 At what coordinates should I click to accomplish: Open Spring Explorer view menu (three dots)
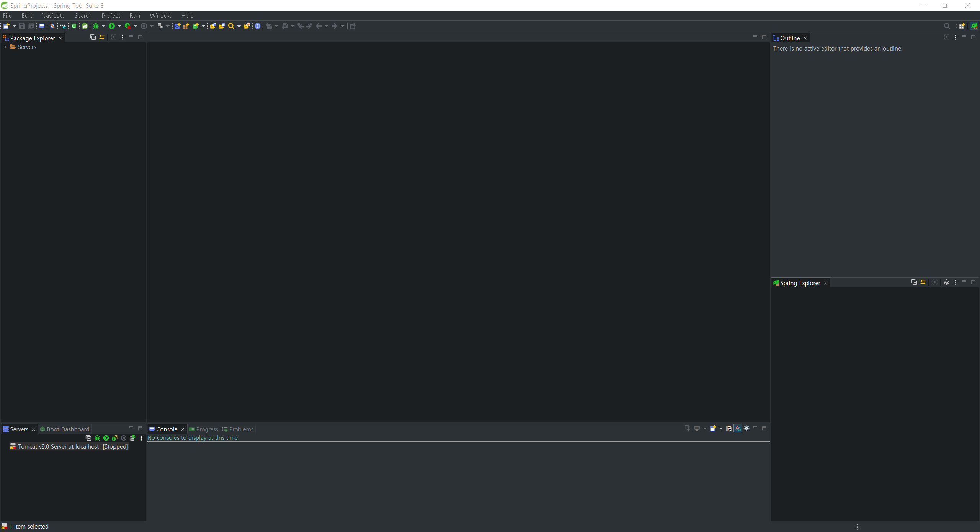pos(955,282)
